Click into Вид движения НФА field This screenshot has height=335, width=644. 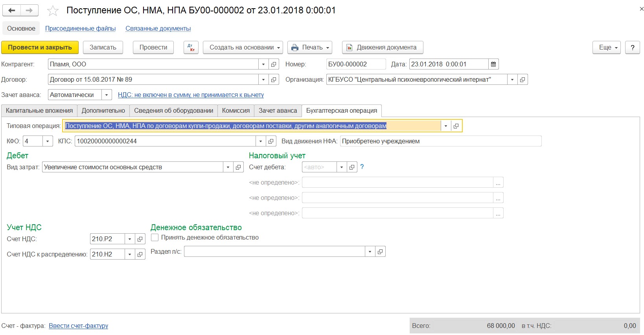441,141
